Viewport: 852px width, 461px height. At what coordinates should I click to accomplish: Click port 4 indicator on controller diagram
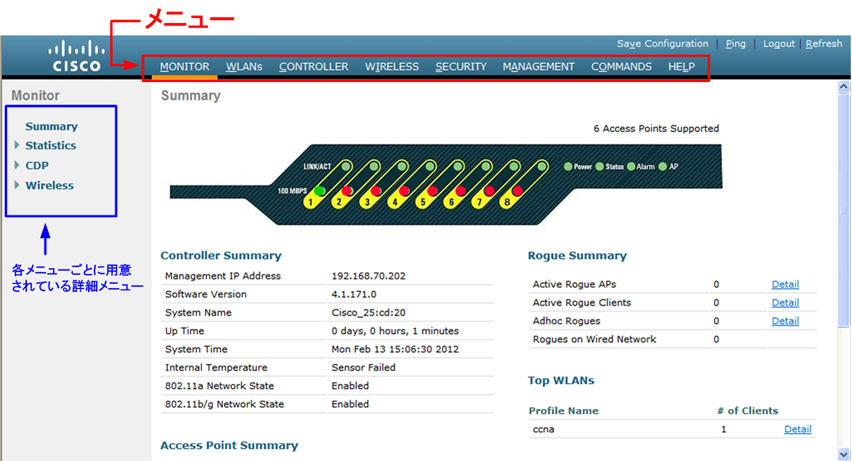395,201
